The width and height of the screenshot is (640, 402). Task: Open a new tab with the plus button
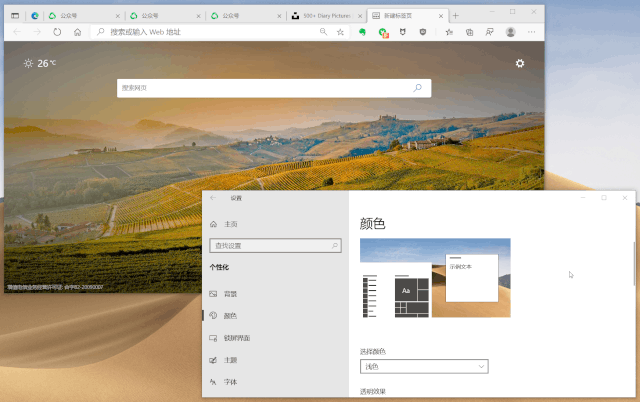(x=456, y=16)
